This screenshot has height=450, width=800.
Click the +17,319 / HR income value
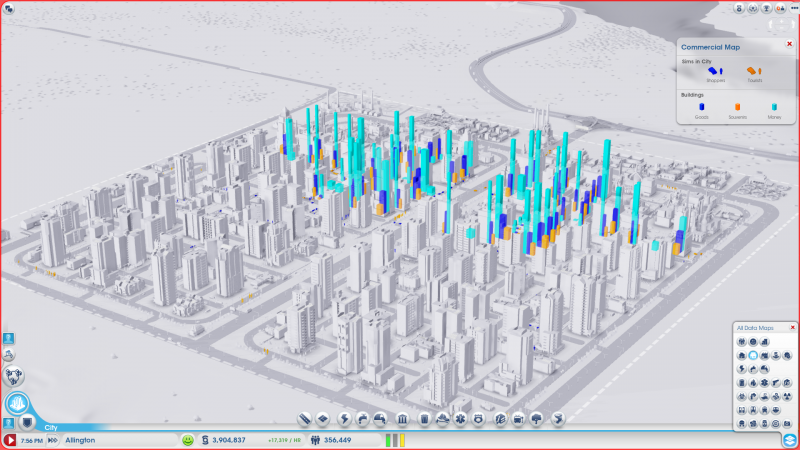[x=284, y=440]
